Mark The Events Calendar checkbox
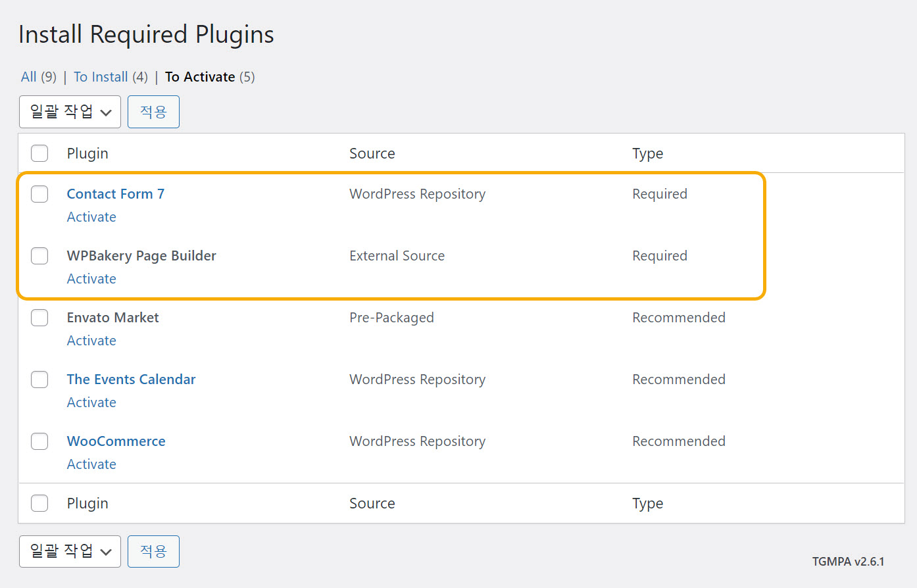The height and width of the screenshot is (588, 917). (39, 380)
